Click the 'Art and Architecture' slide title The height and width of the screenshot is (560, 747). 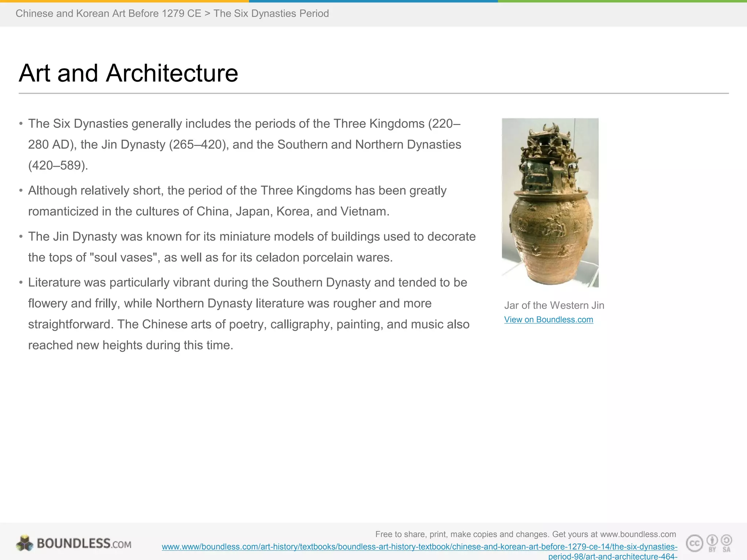[128, 73]
